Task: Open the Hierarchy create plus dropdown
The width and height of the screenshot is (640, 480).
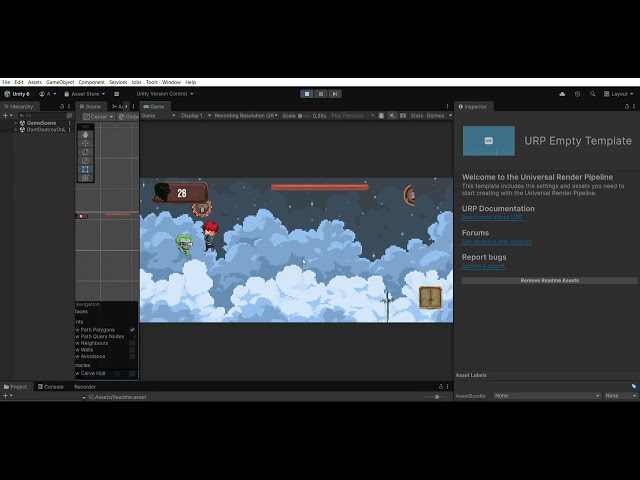Action: point(7,116)
